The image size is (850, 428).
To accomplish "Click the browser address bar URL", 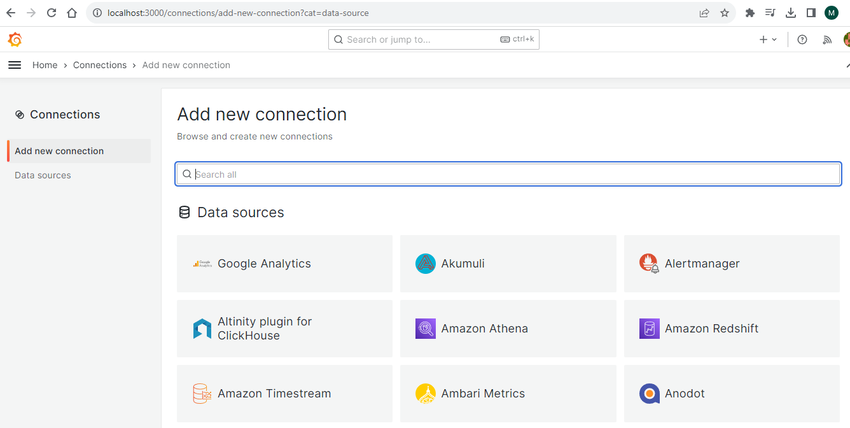I will click(238, 13).
